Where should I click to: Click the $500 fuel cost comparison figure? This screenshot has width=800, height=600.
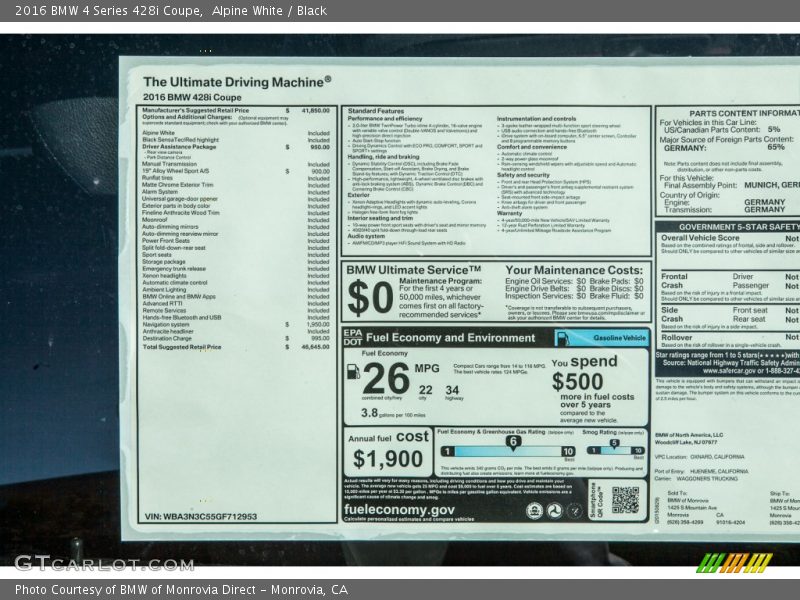pyautogui.click(x=578, y=382)
